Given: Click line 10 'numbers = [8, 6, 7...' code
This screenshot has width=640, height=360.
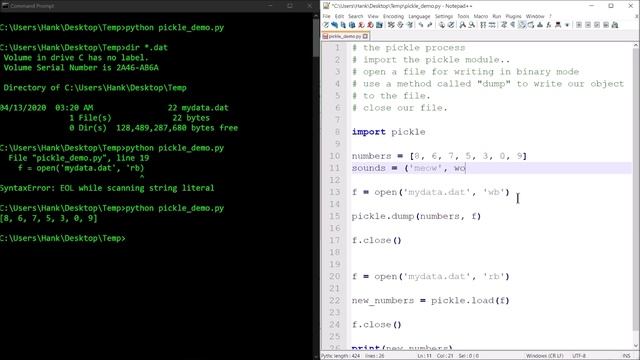Looking at the screenshot, I should 439,156.
